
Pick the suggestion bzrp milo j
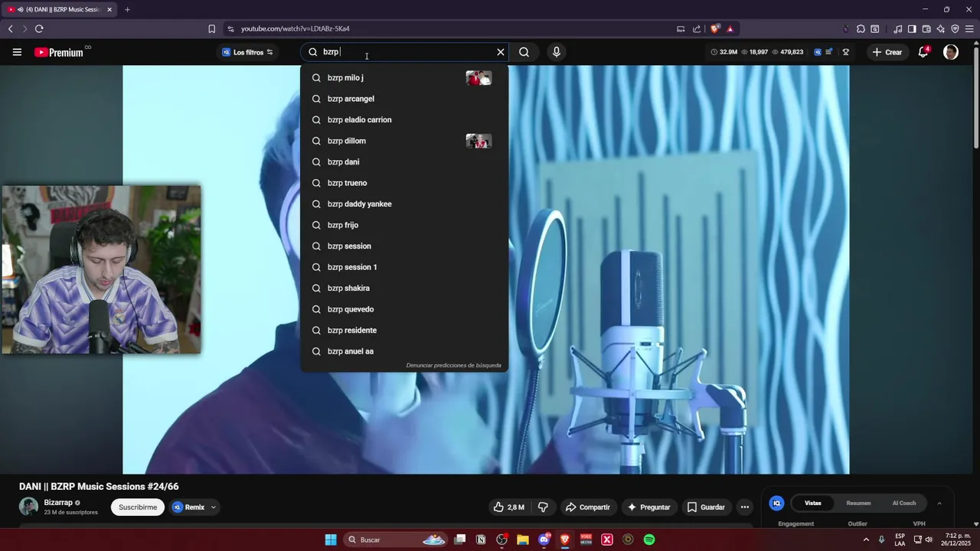pos(404,78)
